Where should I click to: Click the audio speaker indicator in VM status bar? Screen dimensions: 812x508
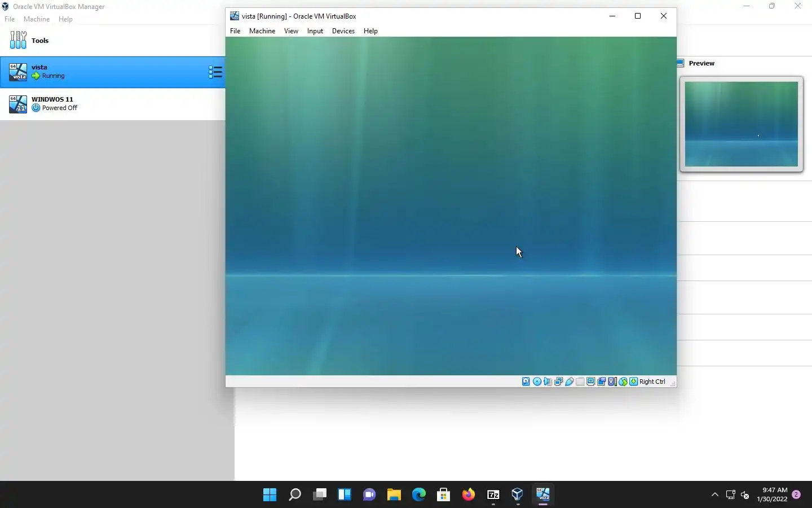click(548, 382)
